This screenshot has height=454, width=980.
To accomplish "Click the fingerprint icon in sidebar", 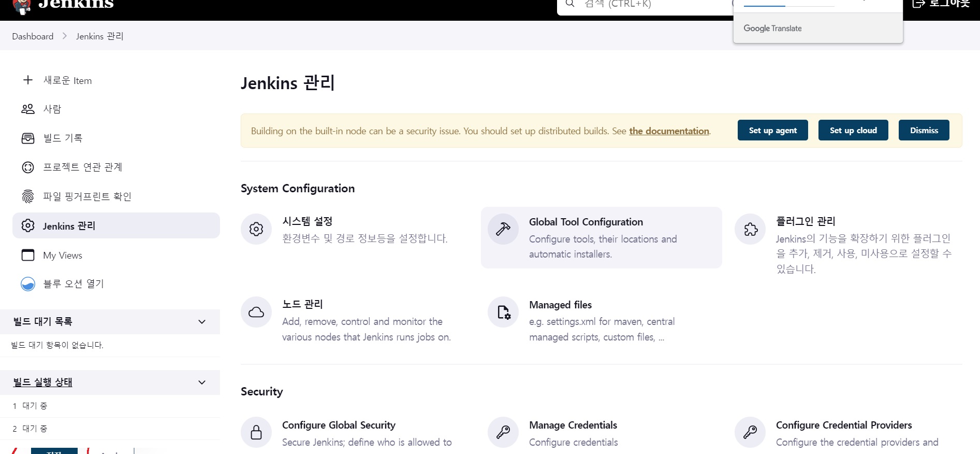I will pos(28,196).
